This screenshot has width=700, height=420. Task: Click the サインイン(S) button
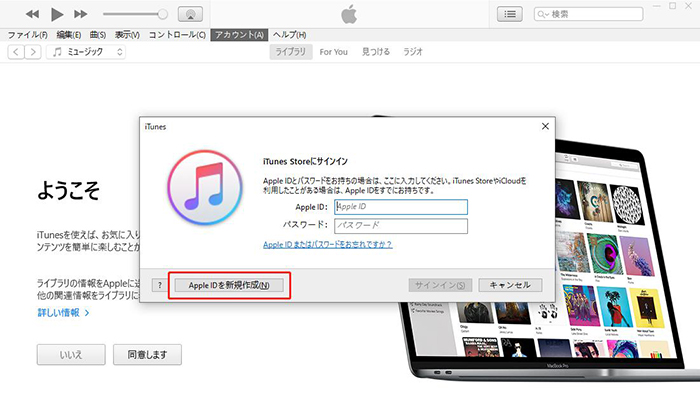(x=440, y=285)
